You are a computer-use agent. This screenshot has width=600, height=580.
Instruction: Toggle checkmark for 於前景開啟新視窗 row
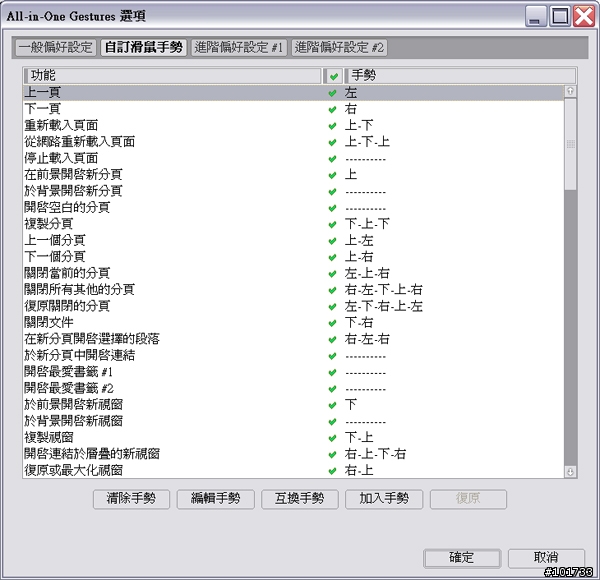(332, 406)
